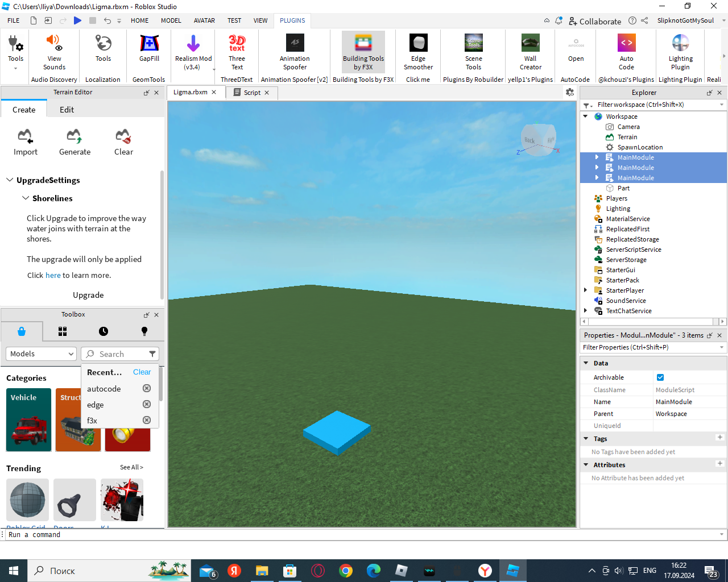Screen dimensions: 728x582
Task: Open Localization Tools plugin
Action: 103,48
